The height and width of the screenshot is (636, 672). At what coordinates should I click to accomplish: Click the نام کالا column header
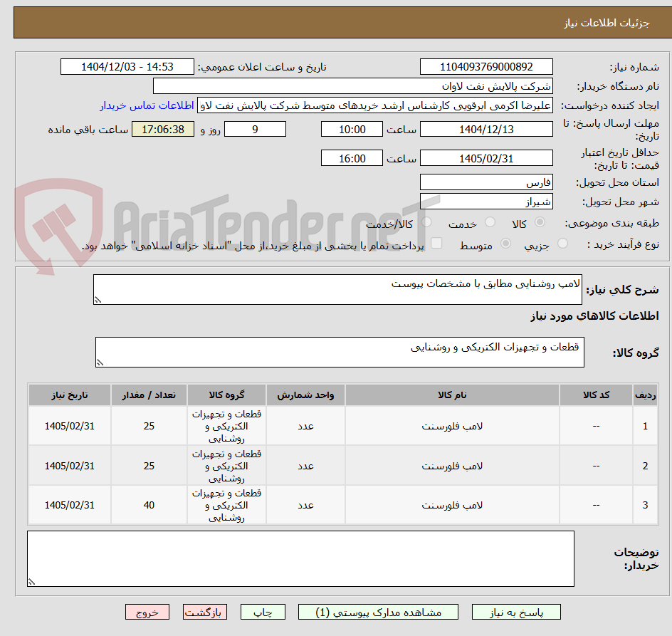click(452, 395)
